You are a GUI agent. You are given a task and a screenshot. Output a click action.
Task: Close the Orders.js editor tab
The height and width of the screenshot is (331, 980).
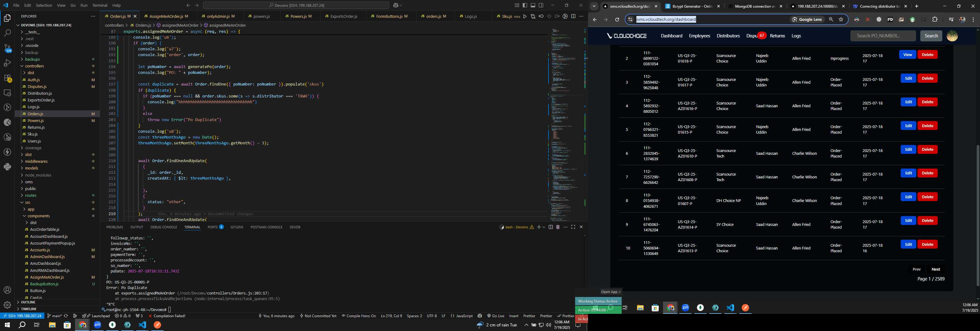(x=135, y=16)
